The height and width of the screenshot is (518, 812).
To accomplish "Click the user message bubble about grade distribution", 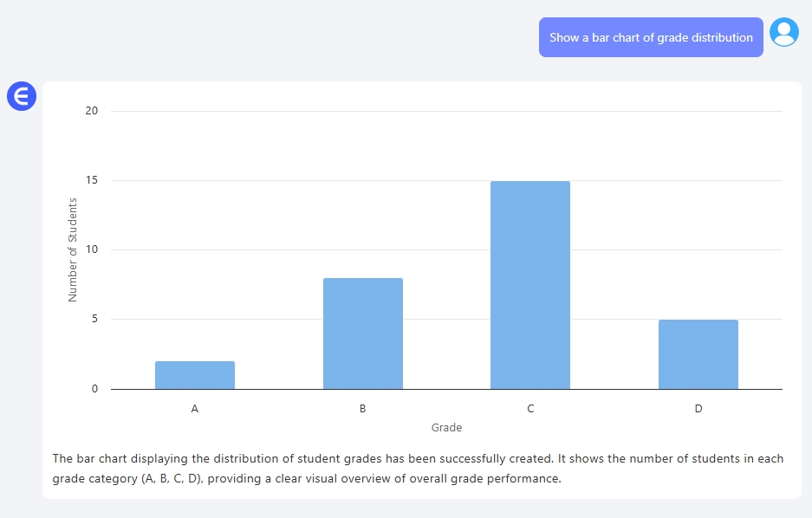I will click(x=651, y=37).
